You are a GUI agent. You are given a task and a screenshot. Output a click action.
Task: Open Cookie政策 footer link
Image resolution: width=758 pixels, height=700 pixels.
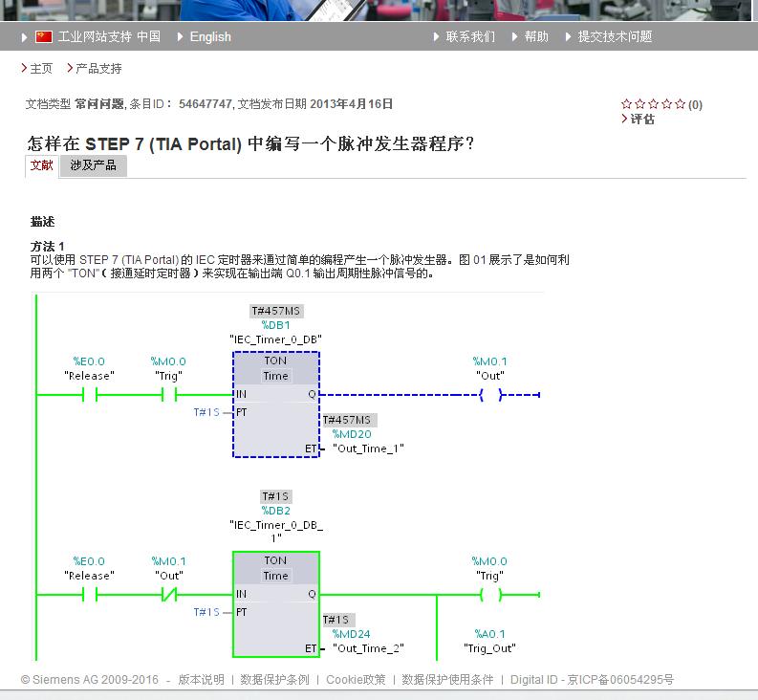(x=356, y=680)
